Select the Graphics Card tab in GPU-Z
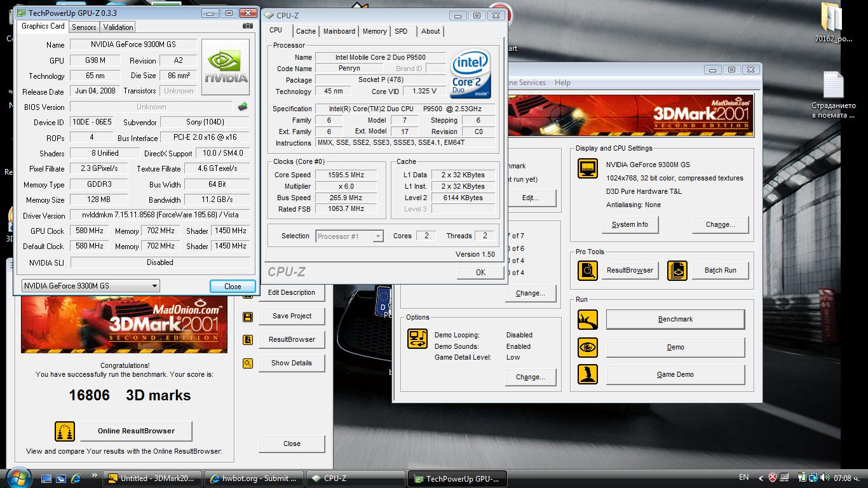 [x=43, y=26]
